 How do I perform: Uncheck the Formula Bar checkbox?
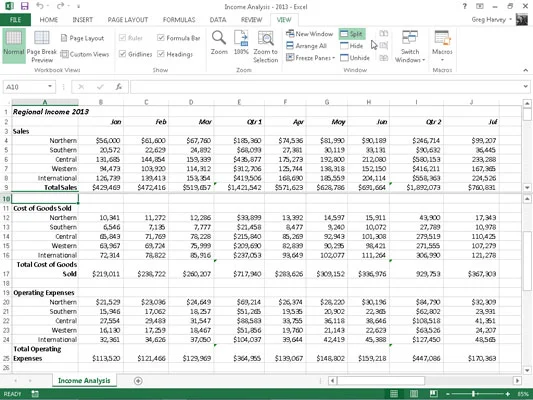161,38
